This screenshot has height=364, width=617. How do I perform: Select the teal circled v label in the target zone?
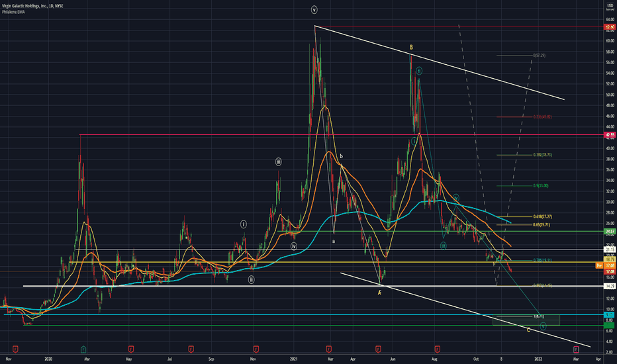coord(543,326)
